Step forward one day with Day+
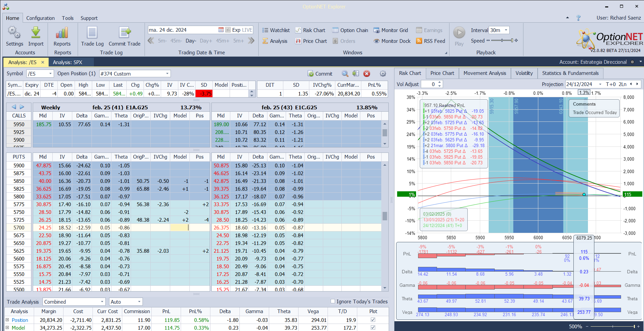 [x=206, y=41]
